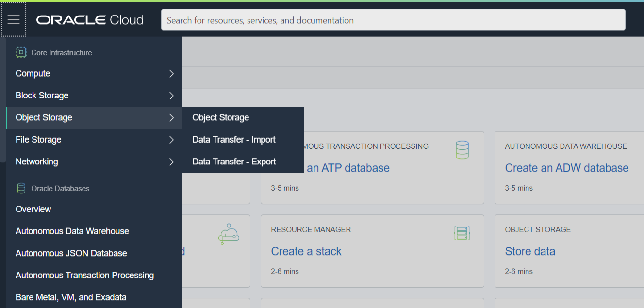Open the File Storage menu

point(94,140)
